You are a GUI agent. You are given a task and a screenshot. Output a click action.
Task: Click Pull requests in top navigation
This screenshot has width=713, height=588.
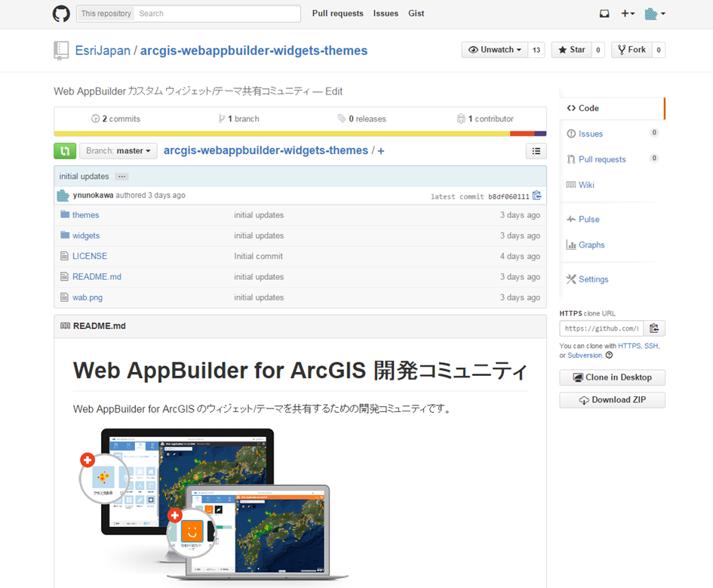click(337, 14)
